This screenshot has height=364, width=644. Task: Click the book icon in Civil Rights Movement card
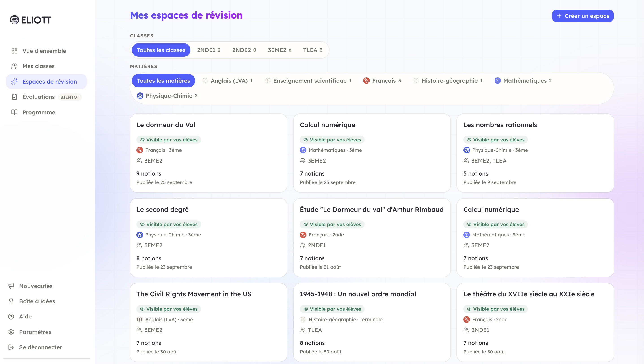(140, 319)
